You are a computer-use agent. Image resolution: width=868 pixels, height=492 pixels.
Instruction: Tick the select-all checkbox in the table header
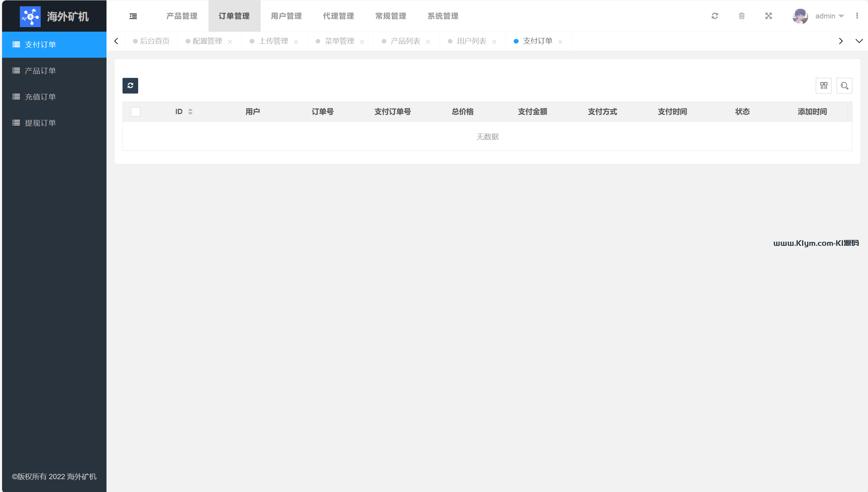(135, 112)
